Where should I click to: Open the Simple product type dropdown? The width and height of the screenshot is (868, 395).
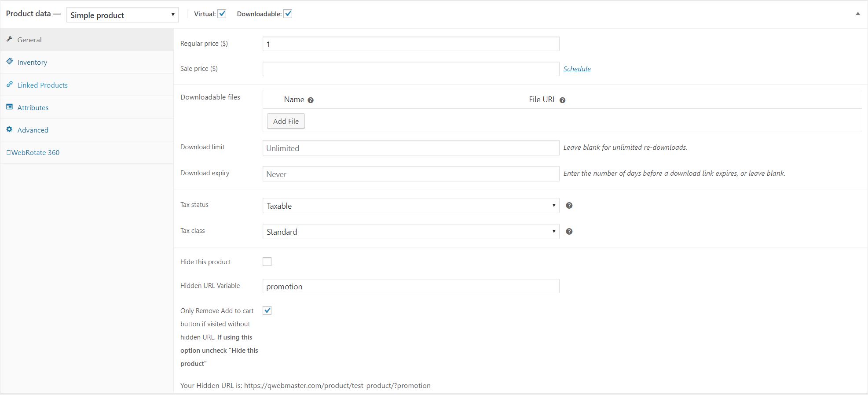122,15
